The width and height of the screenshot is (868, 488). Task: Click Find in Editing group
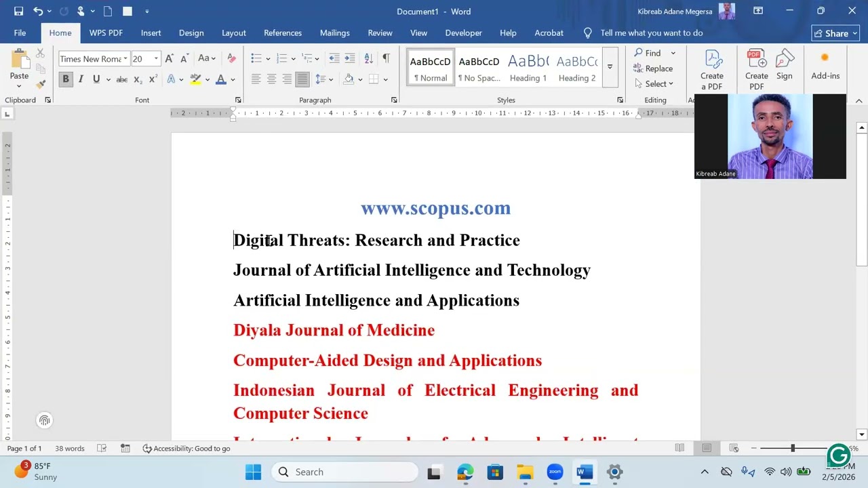pos(648,53)
